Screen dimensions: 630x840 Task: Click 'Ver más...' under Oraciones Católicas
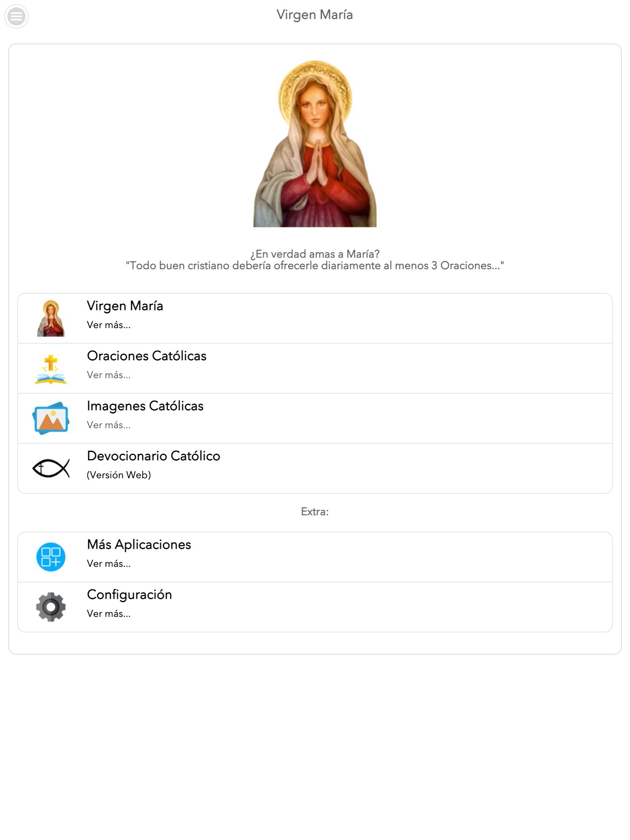tap(109, 375)
